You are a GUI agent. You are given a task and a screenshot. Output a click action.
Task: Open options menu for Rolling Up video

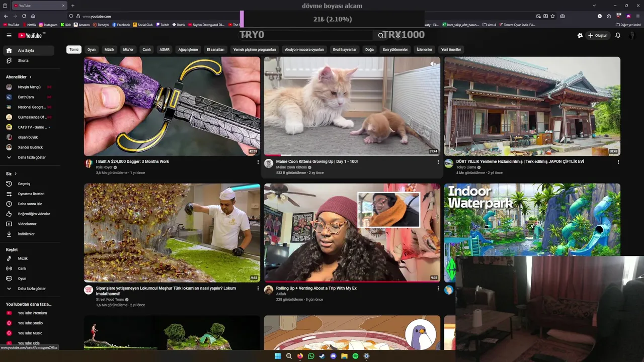coord(438,289)
